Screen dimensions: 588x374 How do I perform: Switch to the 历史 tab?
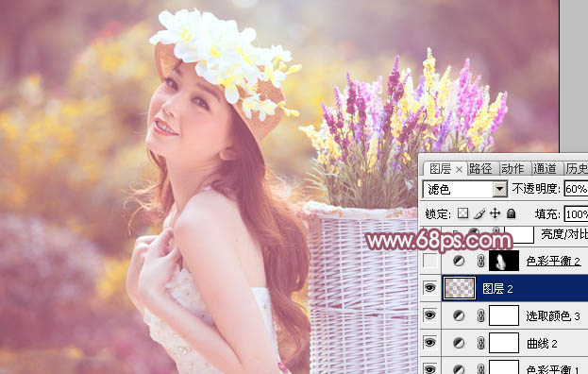[577, 169]
